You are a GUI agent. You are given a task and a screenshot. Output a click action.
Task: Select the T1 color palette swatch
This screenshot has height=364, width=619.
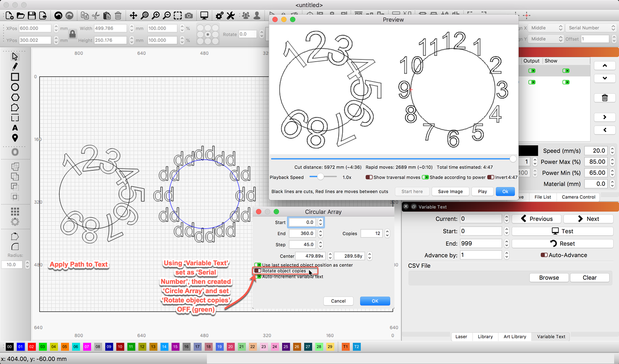click(x=345, y=347)
